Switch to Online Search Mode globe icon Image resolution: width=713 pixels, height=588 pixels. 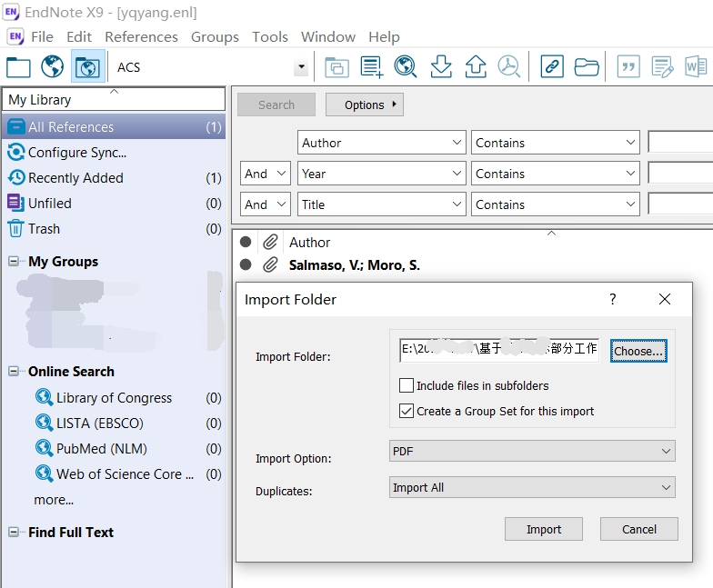[53, 66]
